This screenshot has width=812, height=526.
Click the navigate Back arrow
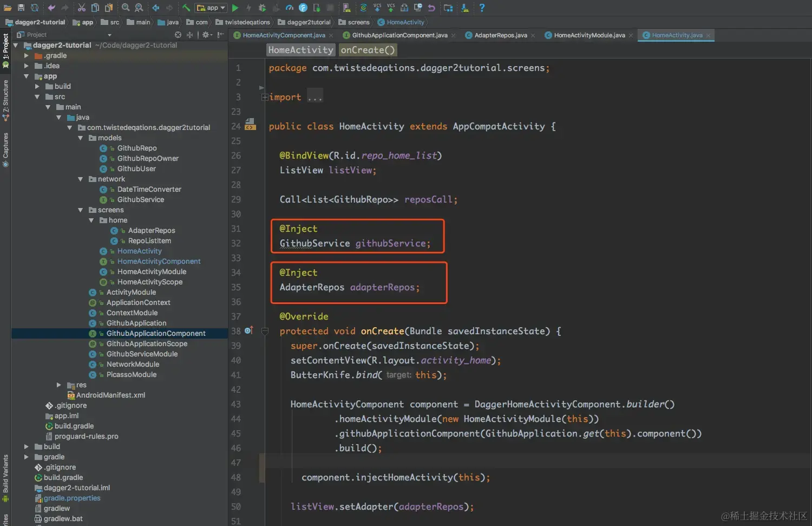156,8
